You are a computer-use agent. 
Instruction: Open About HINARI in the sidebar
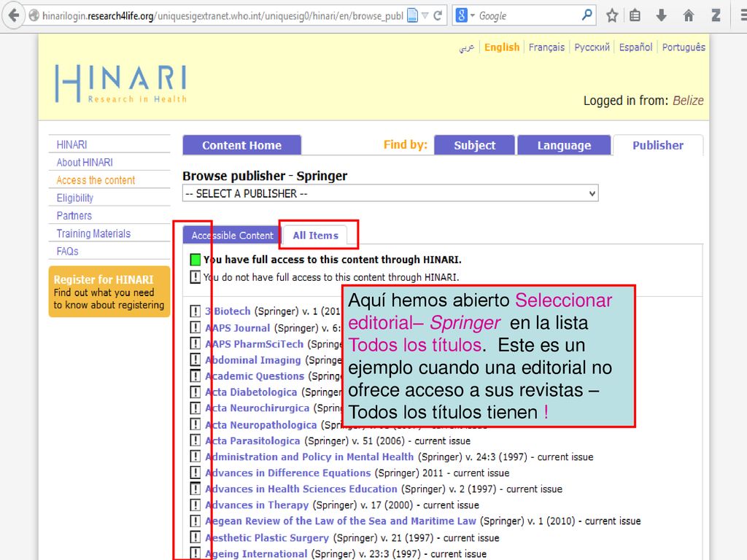pos(85,163)
